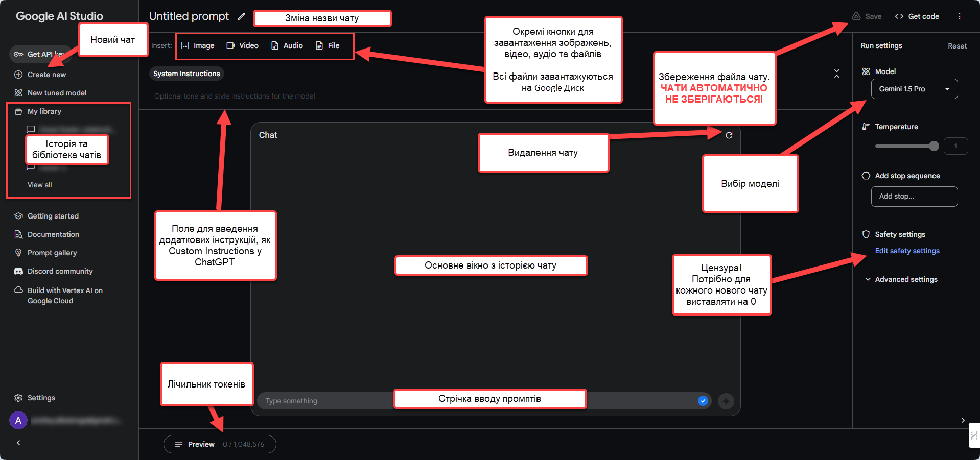Viewport: 980px width, 460px height.
Task: Open New tuned model
Action: tap(50, 93)
